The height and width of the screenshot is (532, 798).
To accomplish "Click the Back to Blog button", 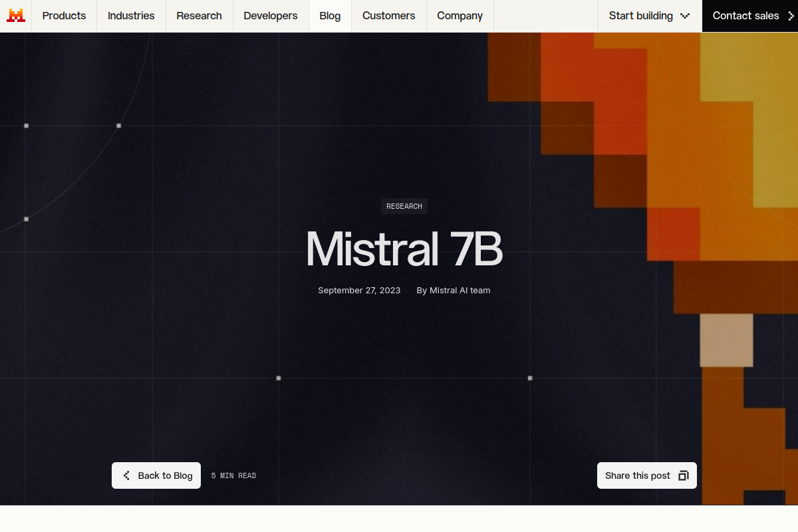I will click(156, 475).
